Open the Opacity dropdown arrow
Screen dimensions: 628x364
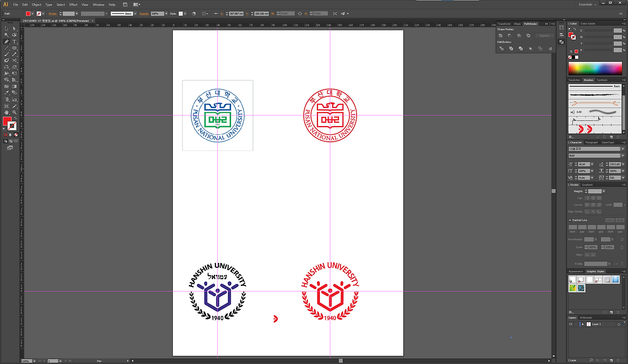pyautogui.click(x=166, y=14)
